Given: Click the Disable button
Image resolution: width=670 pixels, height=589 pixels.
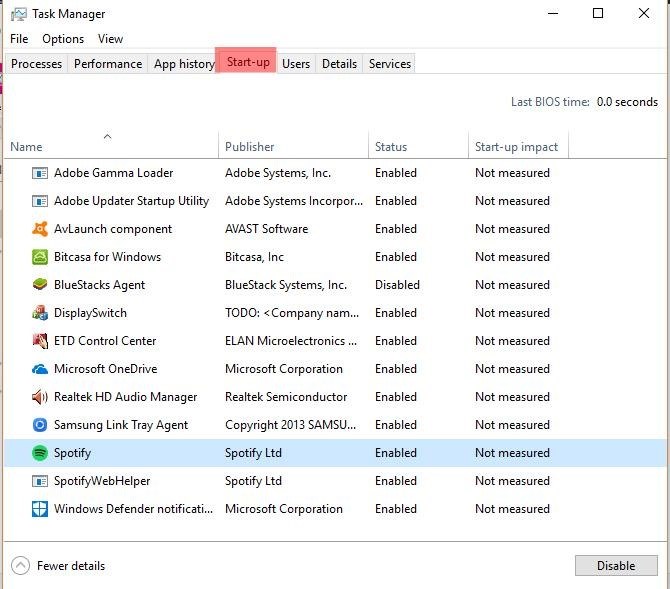Looking at the screenshot, I should click(x=616, y=565).
